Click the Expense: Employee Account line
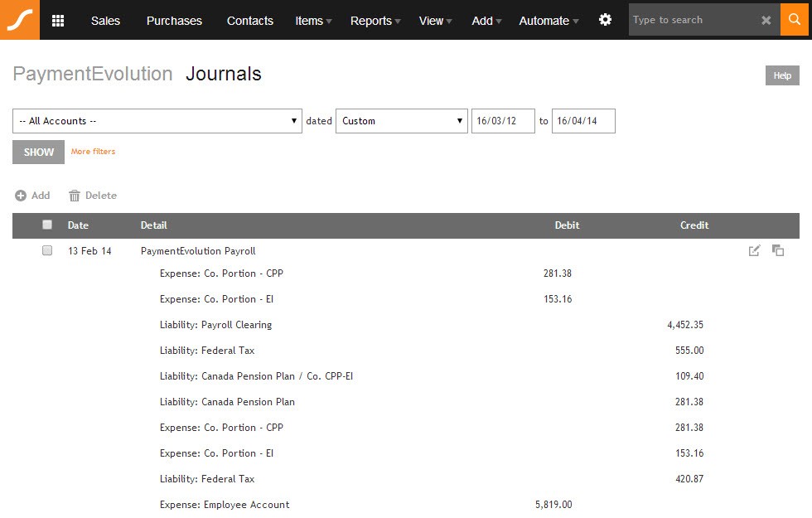Screen dimensions: 812x518 click(225, 505)
